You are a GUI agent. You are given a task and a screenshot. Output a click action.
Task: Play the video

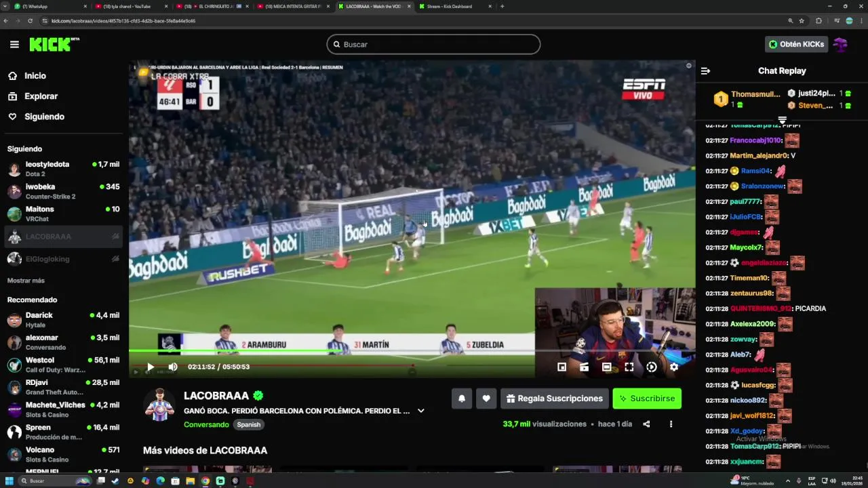click(x=151, y=367)
